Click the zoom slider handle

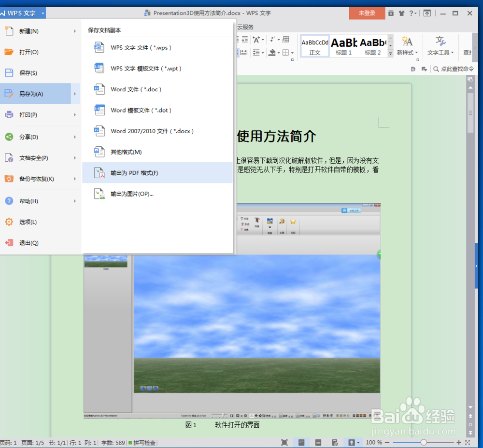(424, 443)
